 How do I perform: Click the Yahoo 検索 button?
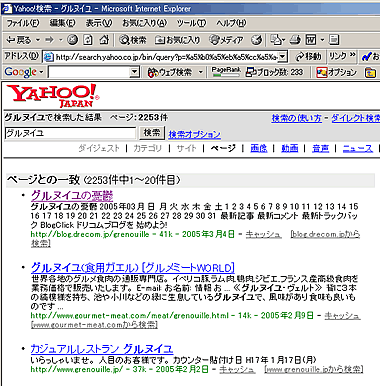152,133
